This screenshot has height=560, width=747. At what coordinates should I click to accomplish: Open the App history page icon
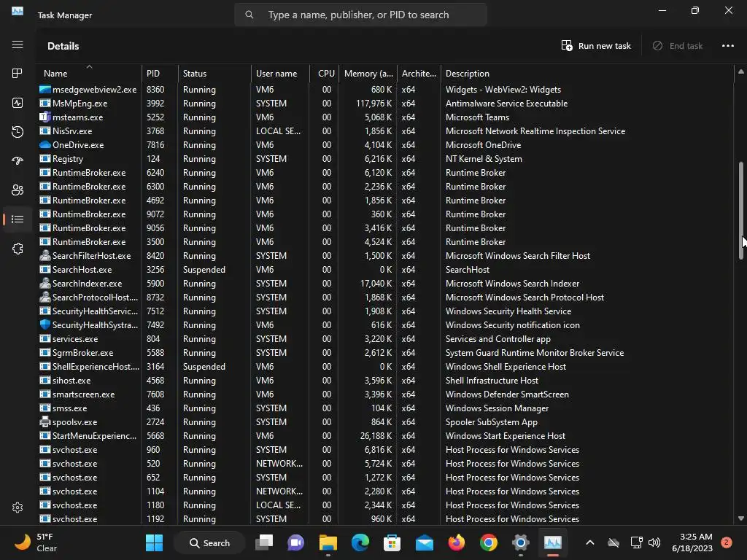[18, 132]
